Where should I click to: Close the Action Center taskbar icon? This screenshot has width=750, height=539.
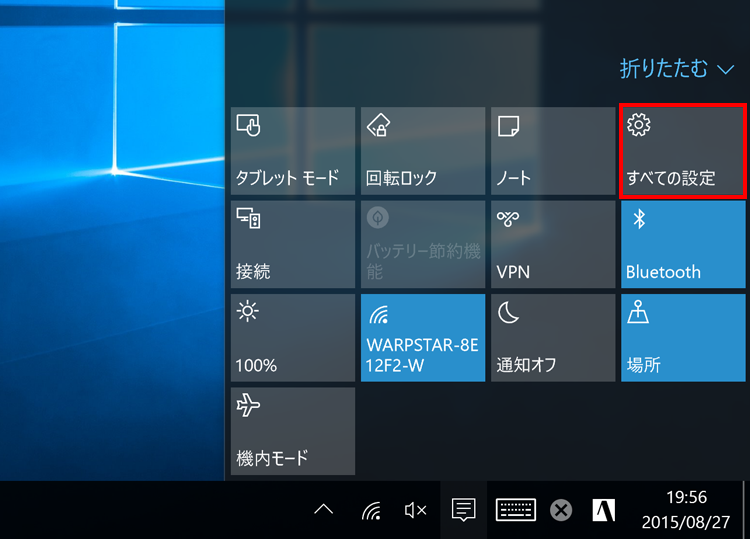[x=463, y=510]
